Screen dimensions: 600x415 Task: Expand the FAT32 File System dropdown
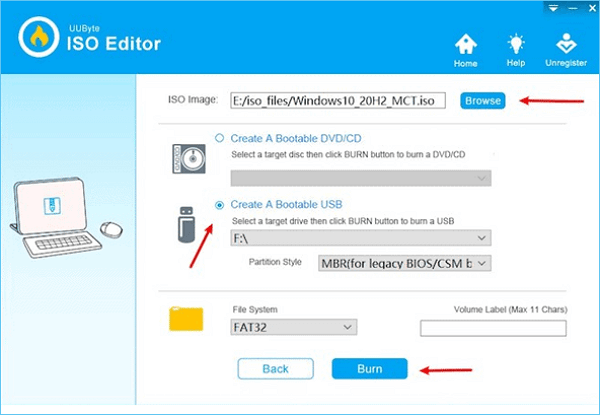294,327
